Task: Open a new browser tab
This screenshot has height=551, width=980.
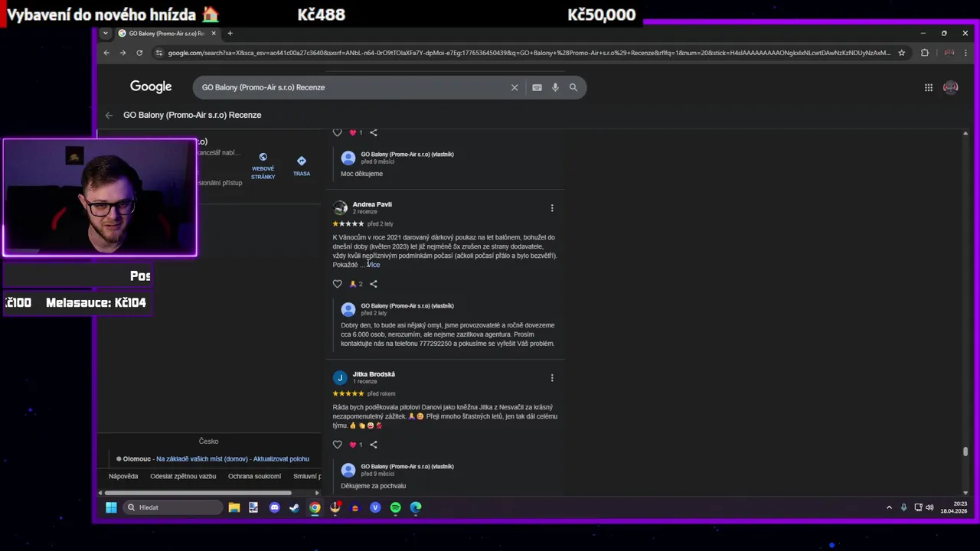Action: coord(230,33)
